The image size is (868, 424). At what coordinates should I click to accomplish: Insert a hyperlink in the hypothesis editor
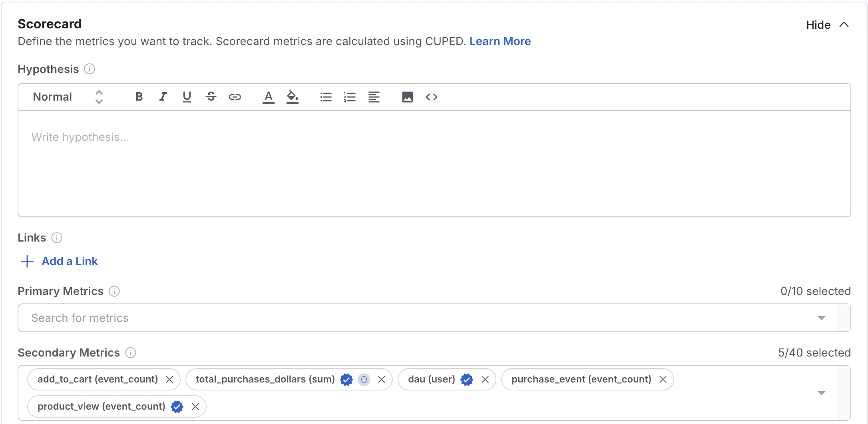pyautogui.click(x=235, y=97)
